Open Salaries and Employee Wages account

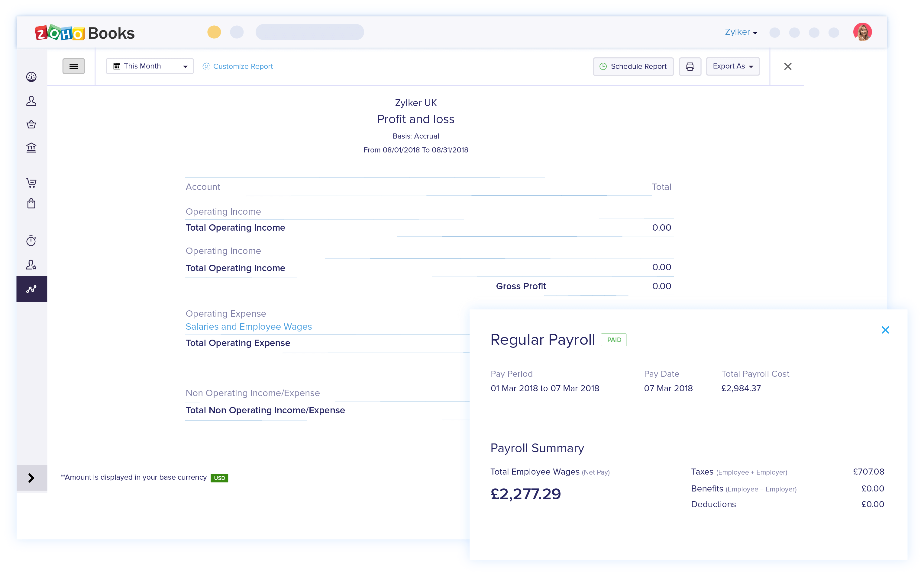point(249,326)
